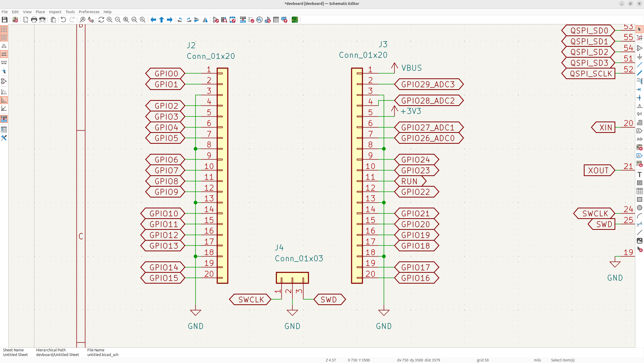Mirror selection horizontally via toolbar icon
Viewport: 644px width, 363px height.
tap(205, 20)
